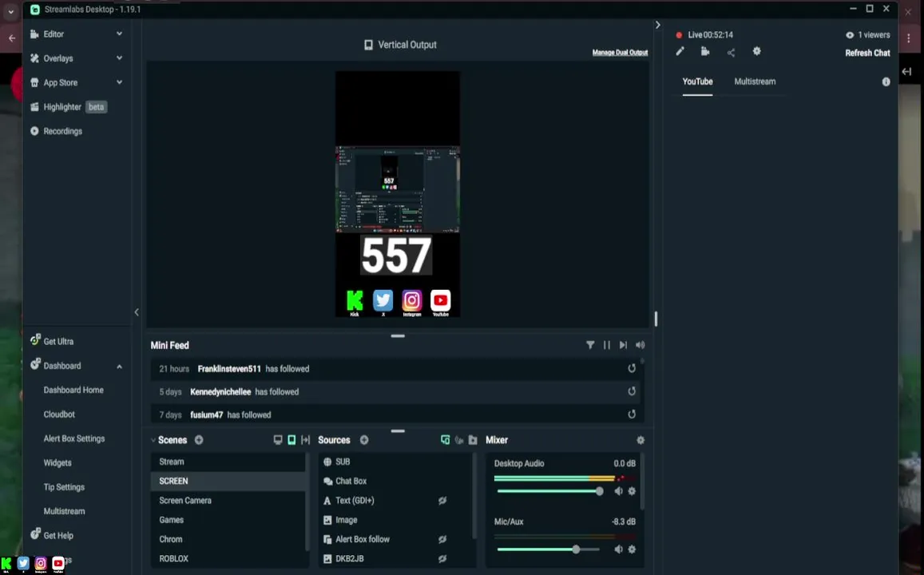Collapse the Dashboard menu chevron
924x575 pixels.
[x=119, y=367]
